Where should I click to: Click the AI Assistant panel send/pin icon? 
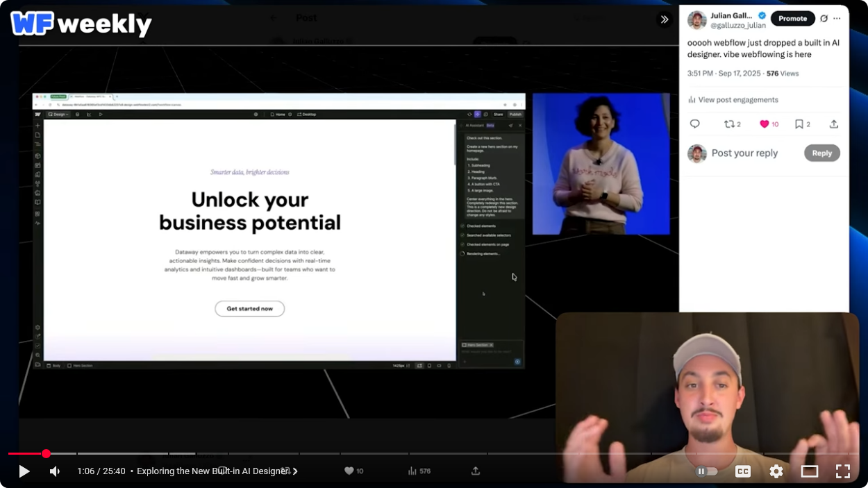coord(510,126)
